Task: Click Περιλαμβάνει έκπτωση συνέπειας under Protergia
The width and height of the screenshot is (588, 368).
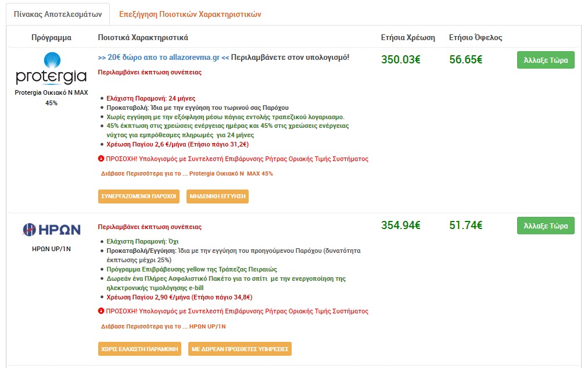Action: point(150,73)
